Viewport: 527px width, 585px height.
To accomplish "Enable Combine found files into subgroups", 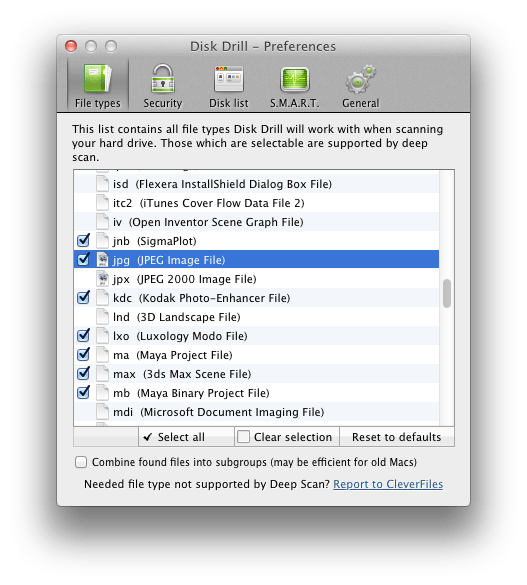I will click(x=81, y=462).
